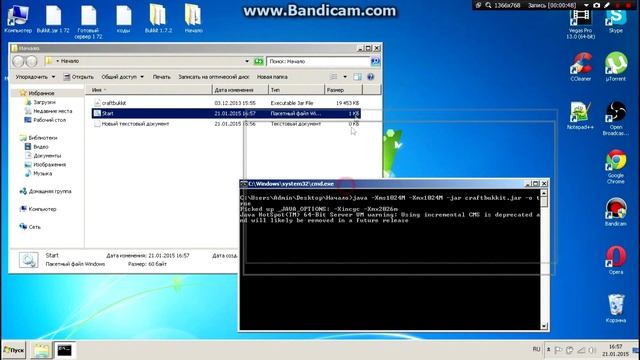Image resolution: width=640 pixels, height=360 pixels.
Task: Click the Bandicam pencil drawing icon
Action: coord(607,5)
